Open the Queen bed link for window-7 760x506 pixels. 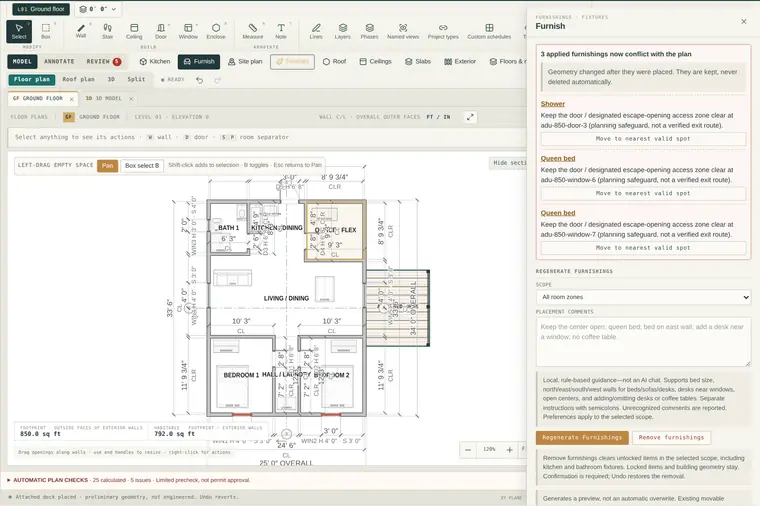tap(558, 213)
